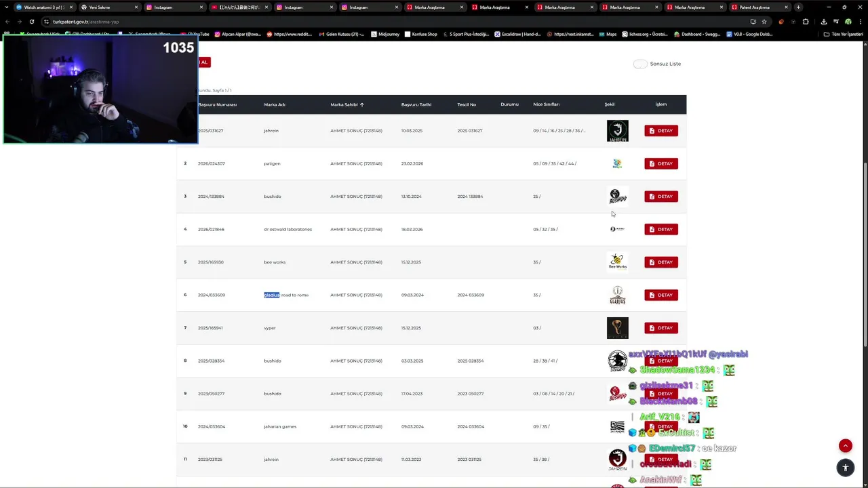This screenshot has width=868, height=488.
Task: Open the Reddit bookmark
Action: pyautogui.click(x=290, y=34)
